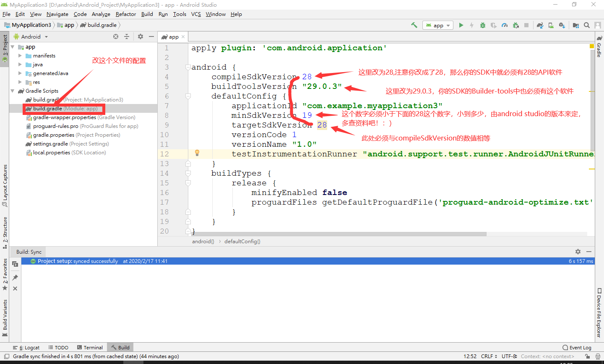
Task: Click the user account avatar icon
Action: [598, 25]
